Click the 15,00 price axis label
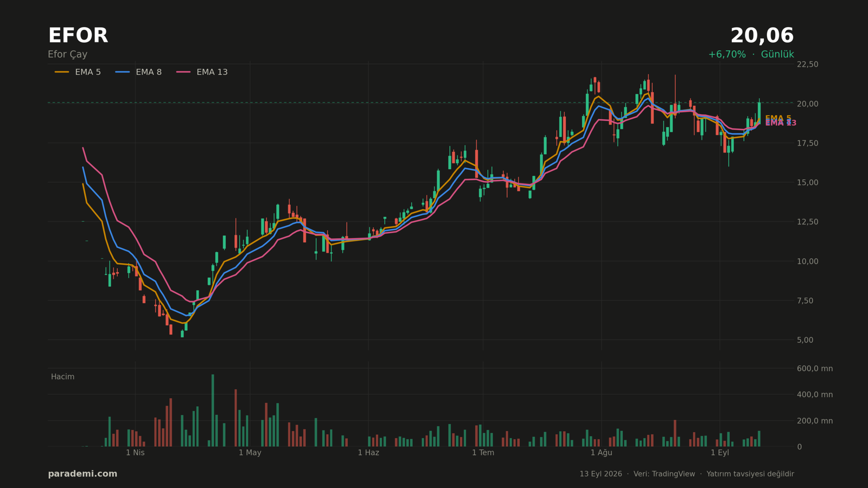The width and height of the screenshot is (868, 488). click(x=807, y=183)
